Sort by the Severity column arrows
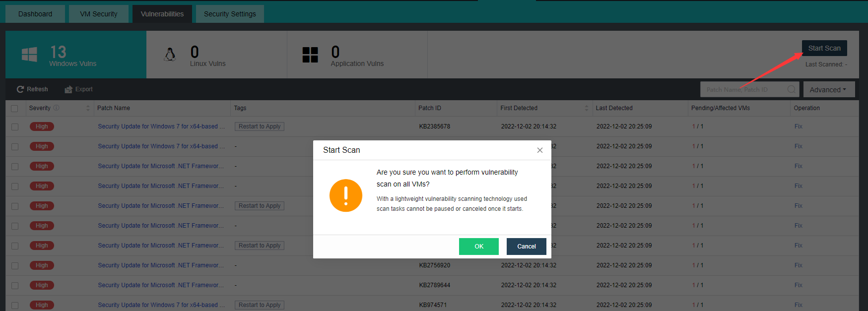The width and height of the screenshot is (868, 311). coord(88,108)
